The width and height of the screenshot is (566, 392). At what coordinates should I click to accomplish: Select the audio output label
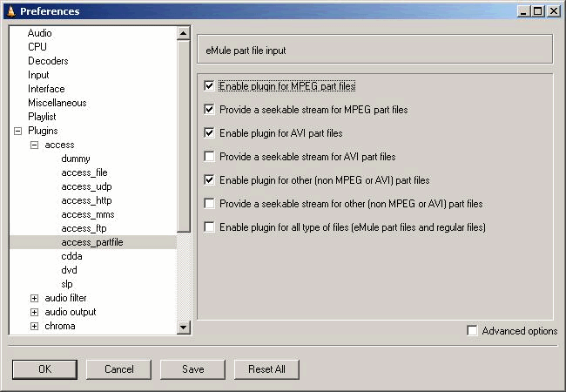[x=71, y=312]
